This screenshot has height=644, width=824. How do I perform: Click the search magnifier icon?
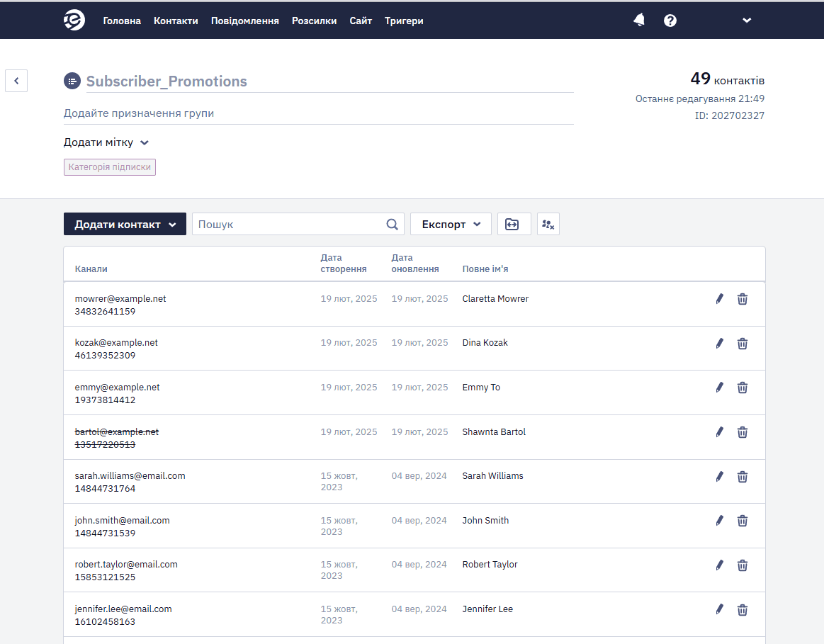click(x=392, y=225)
